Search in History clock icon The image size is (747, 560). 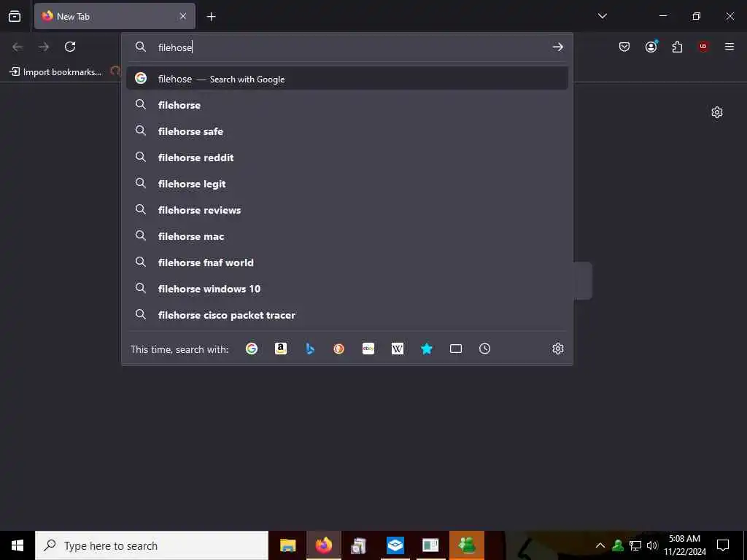click(x=484, y=349)
